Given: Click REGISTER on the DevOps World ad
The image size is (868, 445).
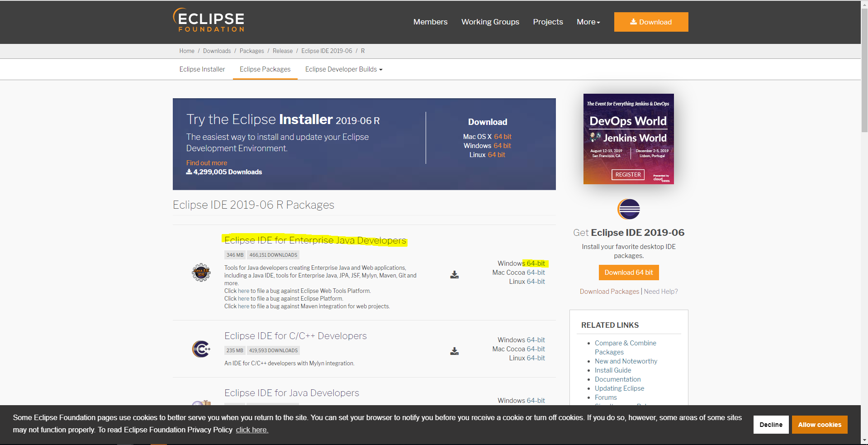Looking at the screenshot, I should [628, 175].
